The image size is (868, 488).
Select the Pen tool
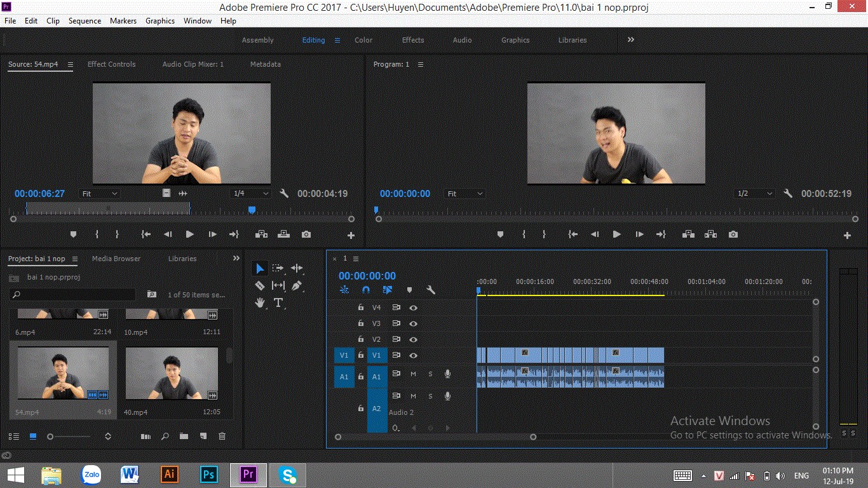tap(297, 285)
